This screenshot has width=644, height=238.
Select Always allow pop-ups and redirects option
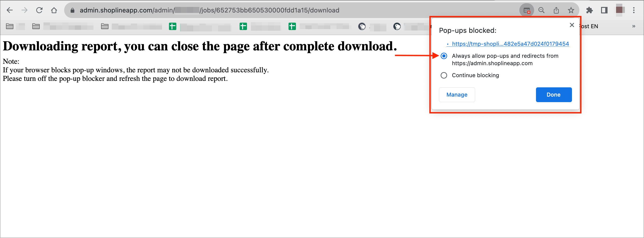pyautogui.click(x=444, y=56)
